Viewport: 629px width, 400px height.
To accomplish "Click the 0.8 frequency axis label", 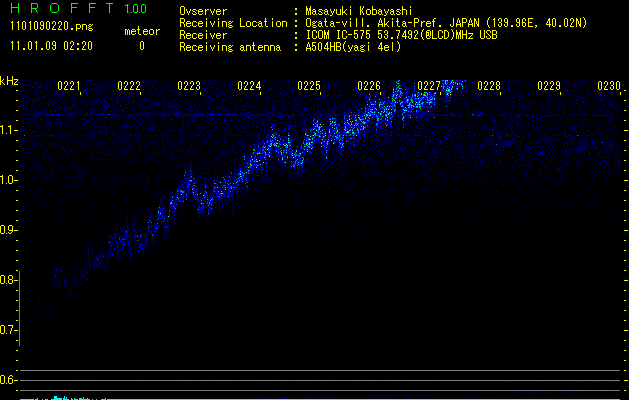I will (x=7, y=280).
